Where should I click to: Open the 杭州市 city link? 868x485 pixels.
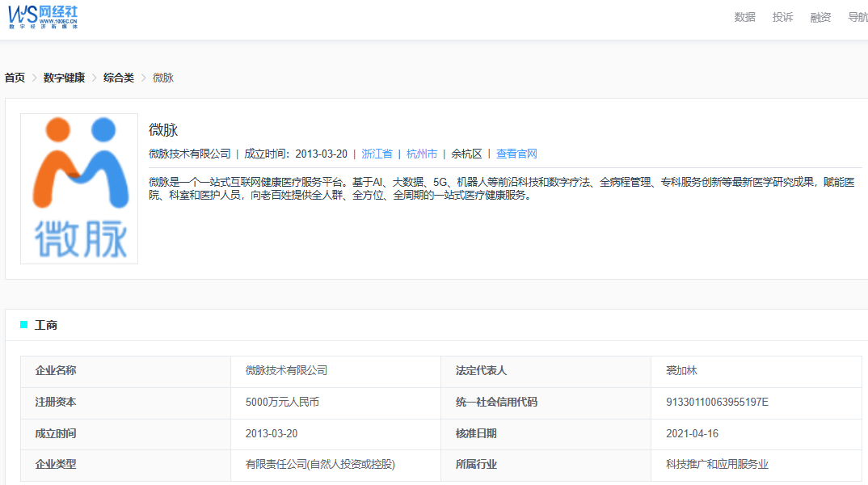pos(422,154)
